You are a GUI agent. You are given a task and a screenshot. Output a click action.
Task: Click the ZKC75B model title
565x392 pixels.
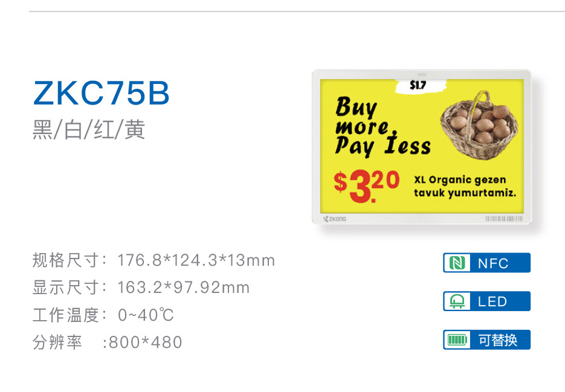102,94
